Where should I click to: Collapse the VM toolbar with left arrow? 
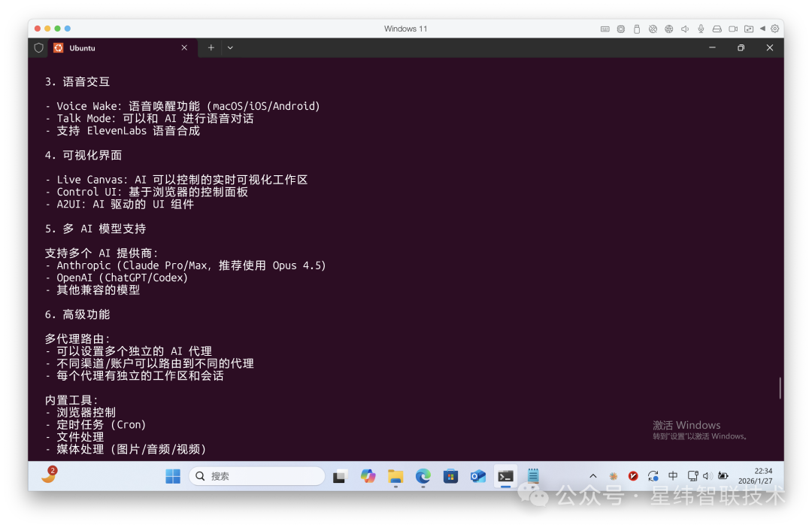tap(762, 29)
